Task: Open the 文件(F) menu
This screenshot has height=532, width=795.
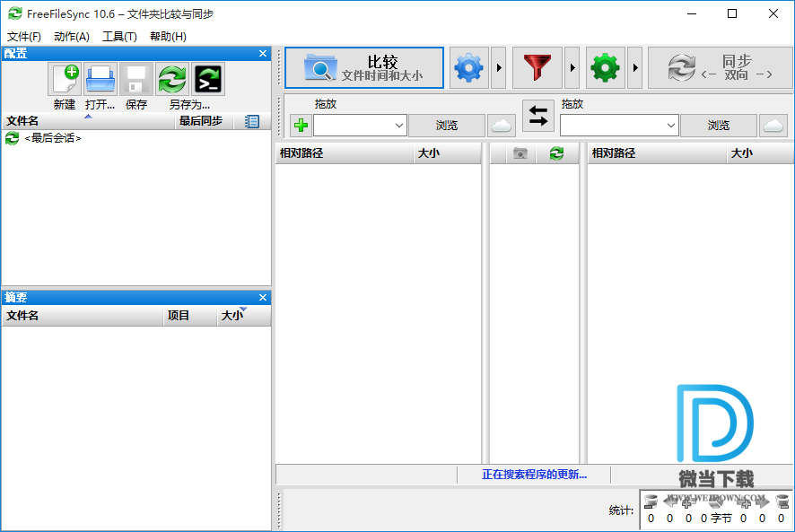Action: click(x=24, y=37)
